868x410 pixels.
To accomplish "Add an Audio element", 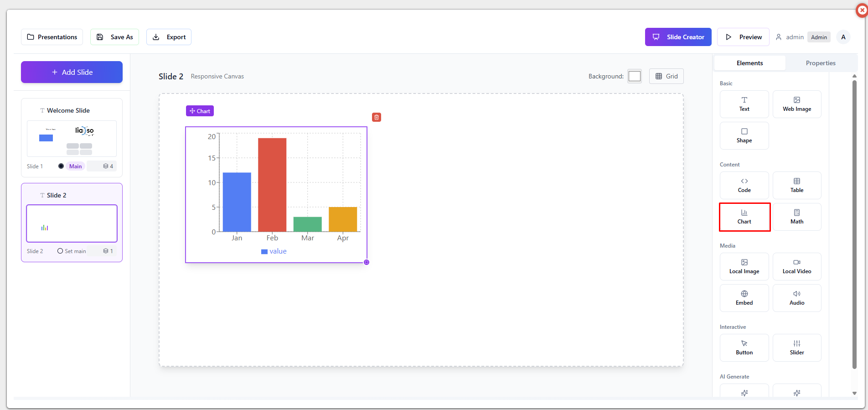I will (796, 298).
